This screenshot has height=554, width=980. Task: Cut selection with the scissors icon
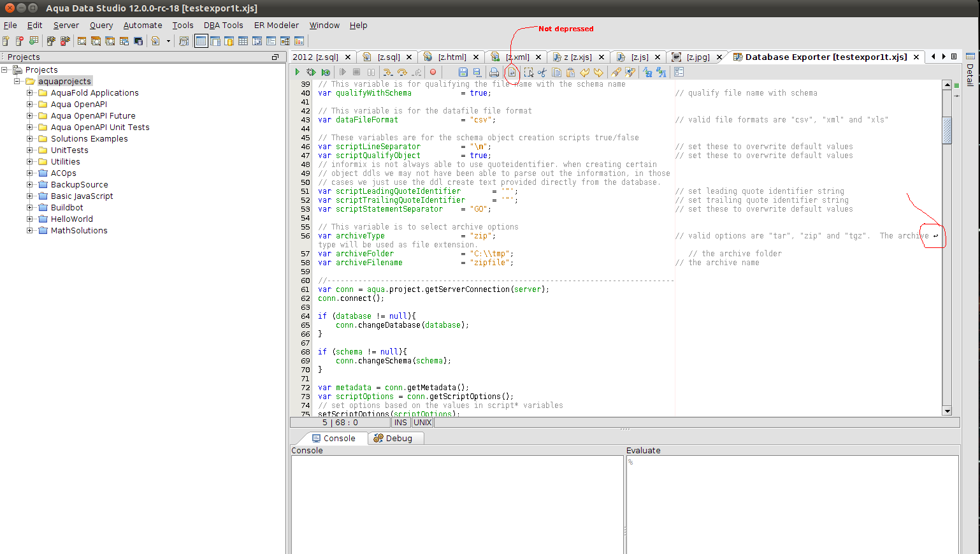(542, 72)
